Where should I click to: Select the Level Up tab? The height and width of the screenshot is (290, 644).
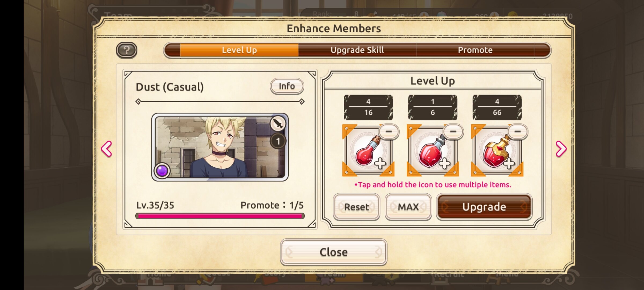(x=239, y=50)
